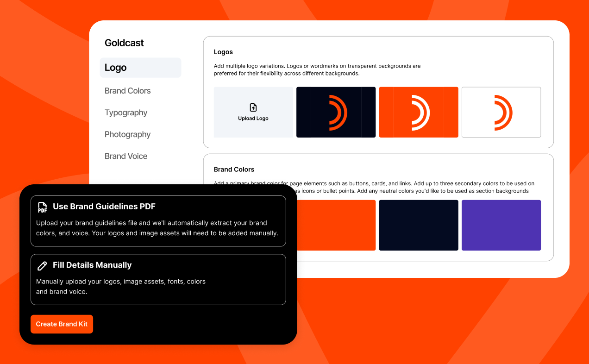Click the Goldcast wordmark at top of sidebar
This screenshot has width=589, height=364.
[x=124, y=43]
